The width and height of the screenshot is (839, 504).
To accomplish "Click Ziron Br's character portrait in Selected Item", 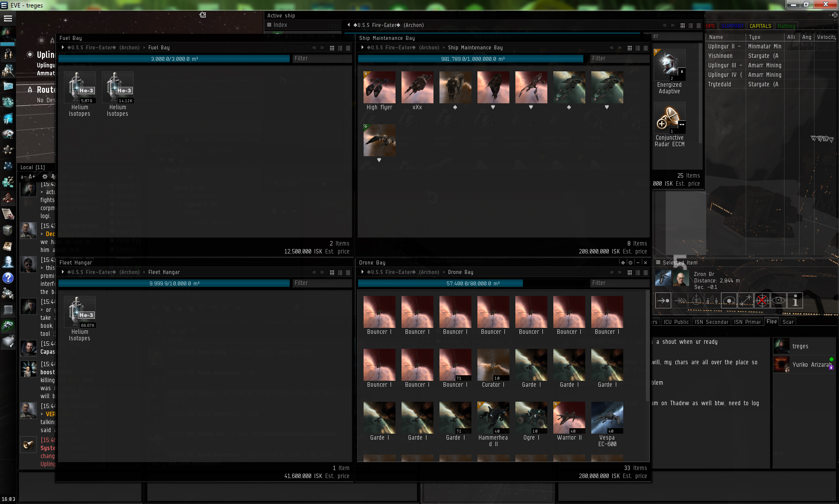I will (681, 278).
